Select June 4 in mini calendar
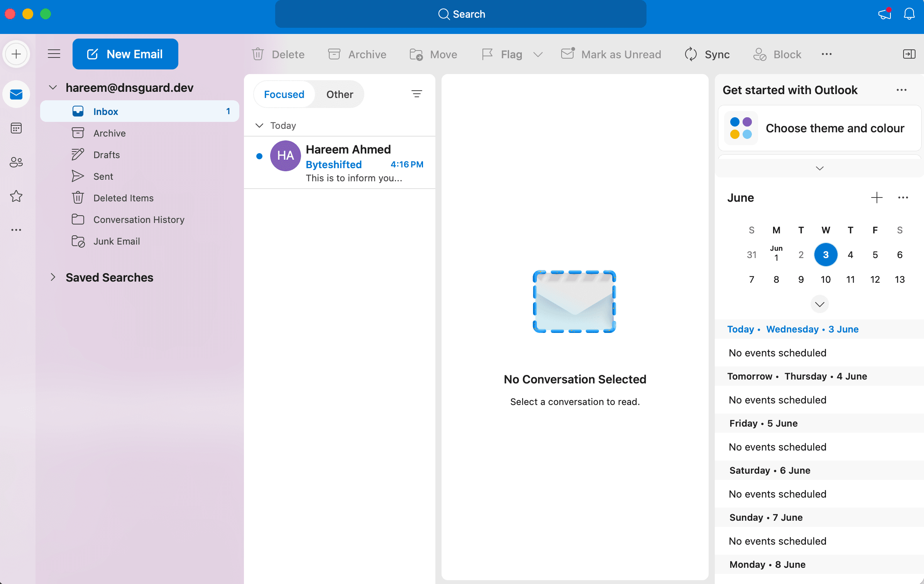The height and width of the screenshot is (584, 924). click(x=850, y=255)
